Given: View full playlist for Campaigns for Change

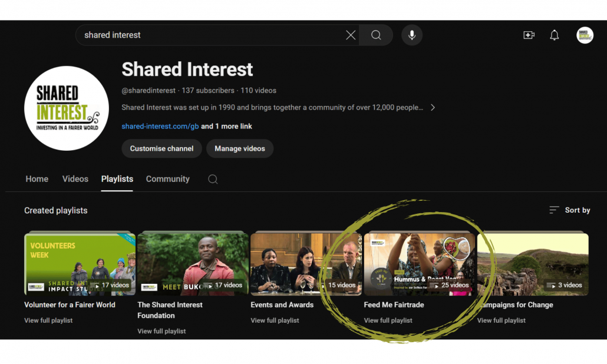Looking at the screenshot, I should point(502,320).
